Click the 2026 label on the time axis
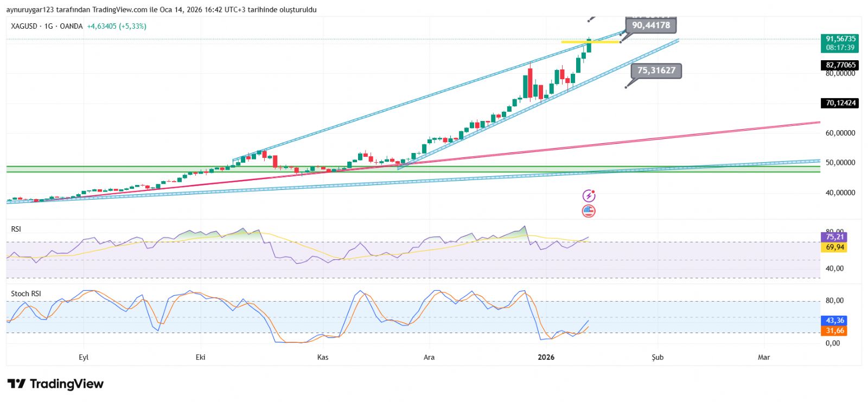Screen dimensions: 868x402 [546, 357]
